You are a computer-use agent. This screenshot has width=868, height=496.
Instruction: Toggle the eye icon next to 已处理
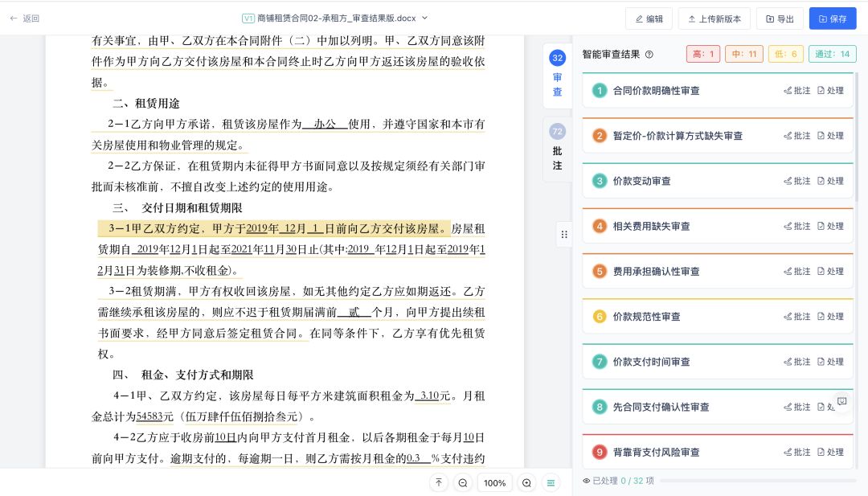point(587,481)
